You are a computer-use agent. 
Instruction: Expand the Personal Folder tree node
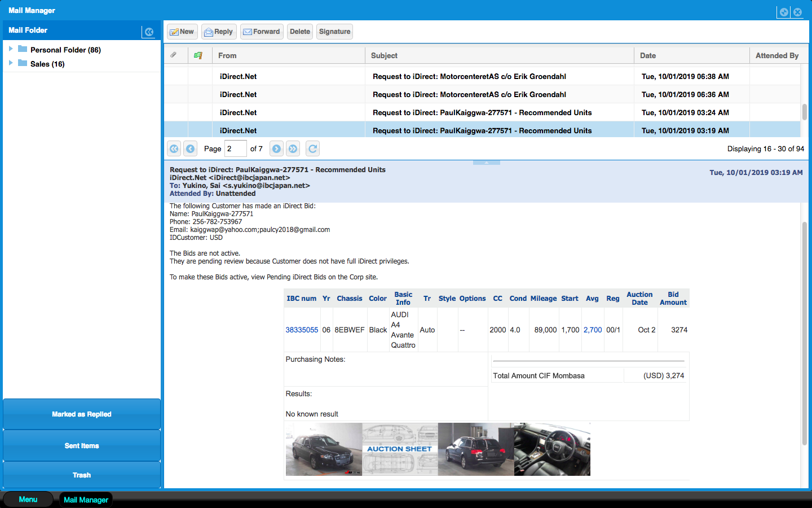click(x=11, y=49)
